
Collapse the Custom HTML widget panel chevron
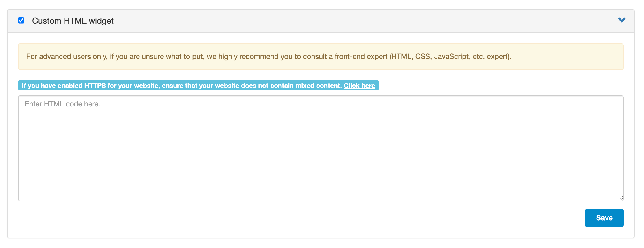tap(622, 20)
